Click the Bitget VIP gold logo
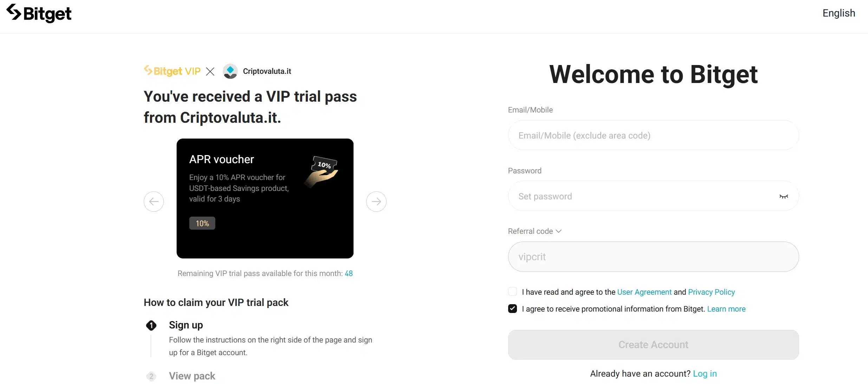Image resolution: width=868 pixels, height=384 pixels. pos(172,71)
